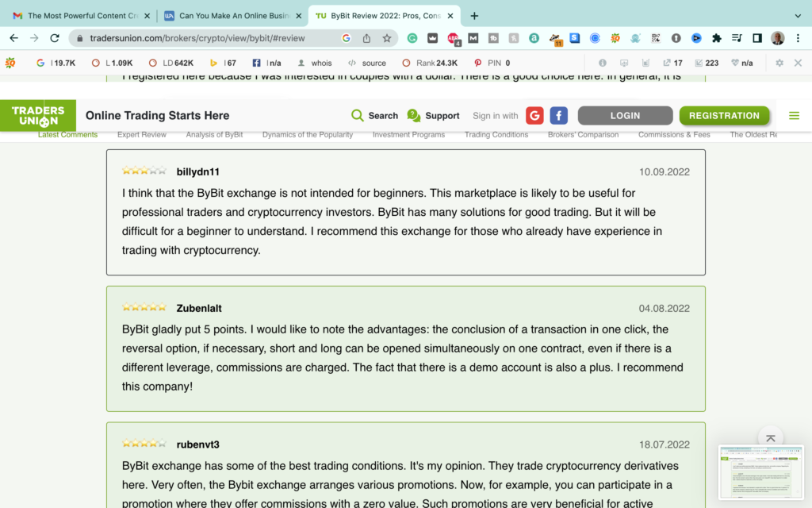The image size is (812, 508).
Task: Go to Investment Programs section
Action: 408,135
